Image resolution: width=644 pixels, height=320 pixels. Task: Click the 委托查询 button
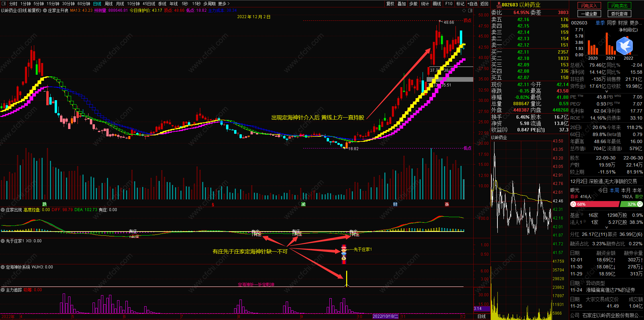619,14
